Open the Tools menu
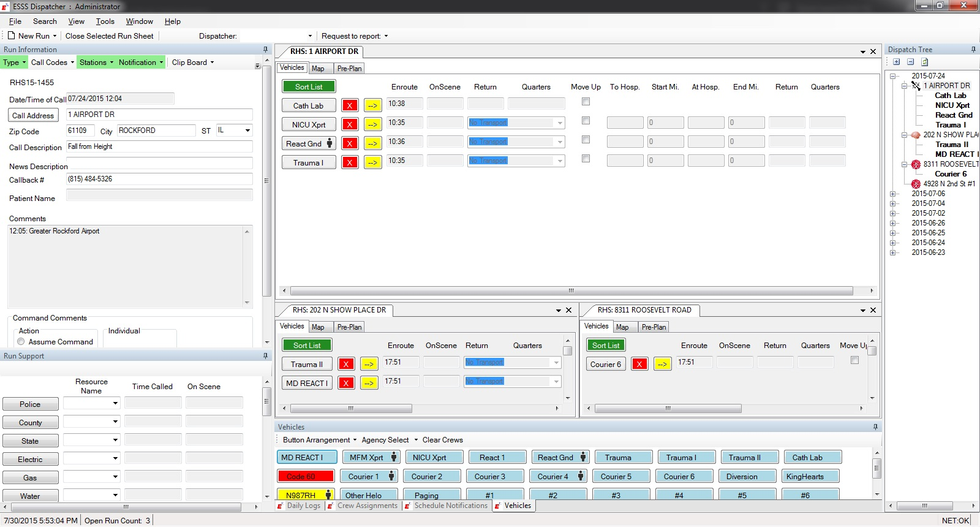 click(105, 21)
